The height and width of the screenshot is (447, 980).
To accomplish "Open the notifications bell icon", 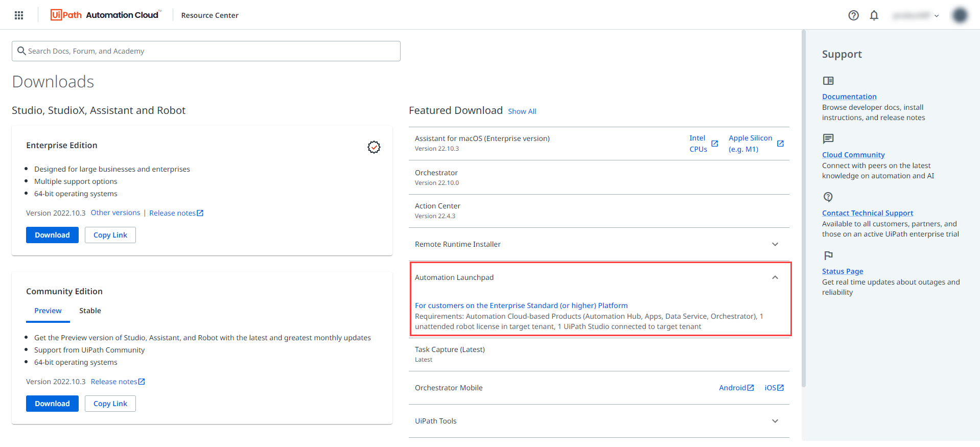I will pos(874,15).
